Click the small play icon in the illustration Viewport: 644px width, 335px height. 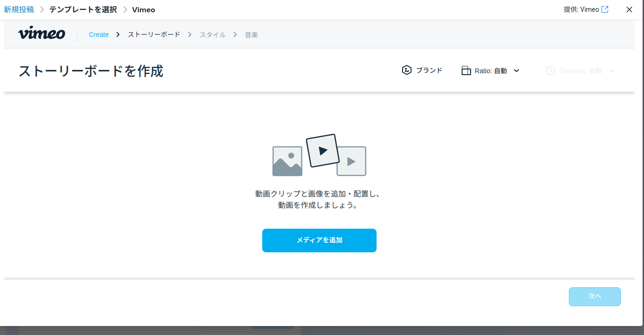click(x=351, y=161)
